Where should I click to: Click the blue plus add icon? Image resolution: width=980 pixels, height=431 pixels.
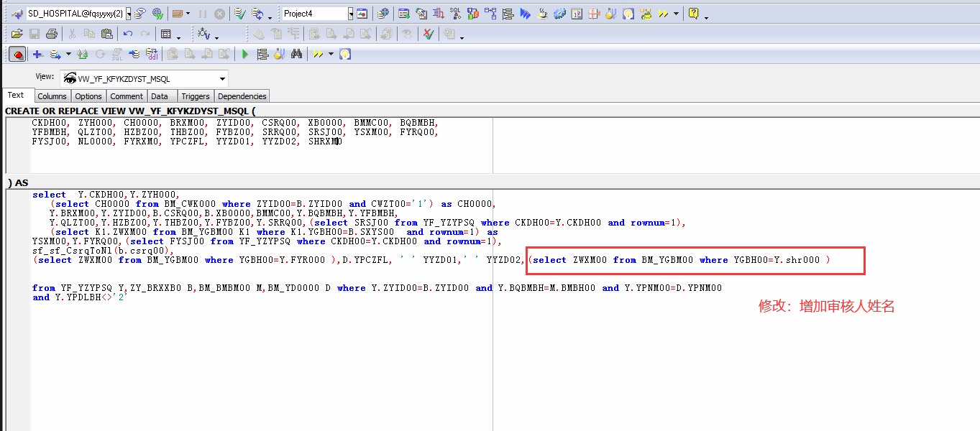[37, 54]
